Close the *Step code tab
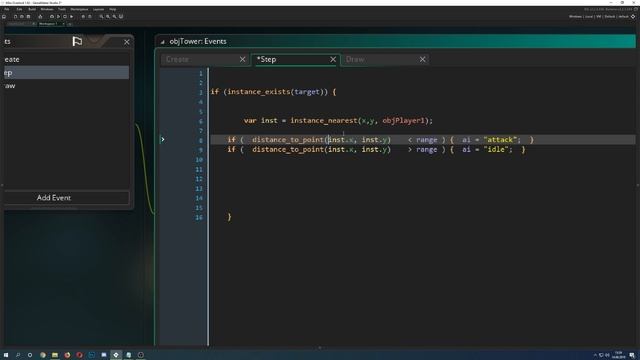The width and height of the screenshot is (640, 360). pos(333,60)
